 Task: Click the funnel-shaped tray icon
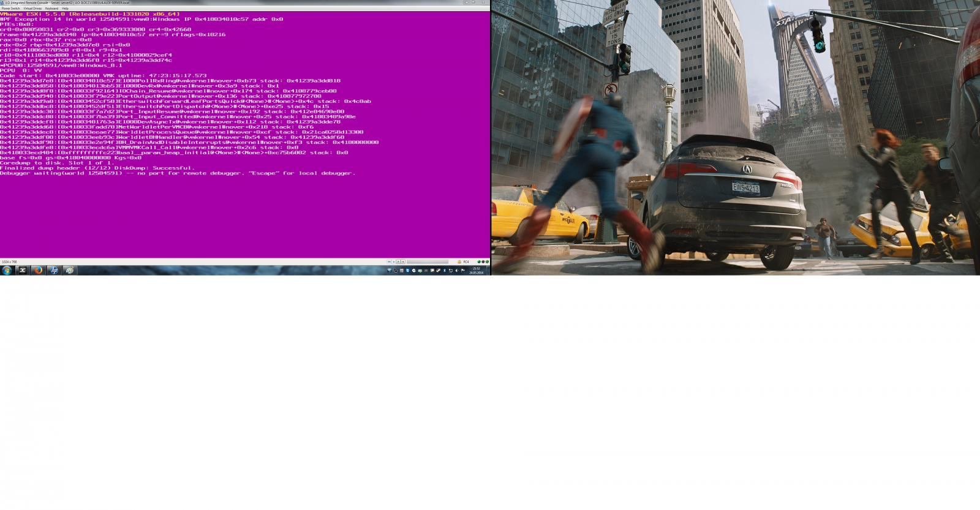[x=389, y=271]
